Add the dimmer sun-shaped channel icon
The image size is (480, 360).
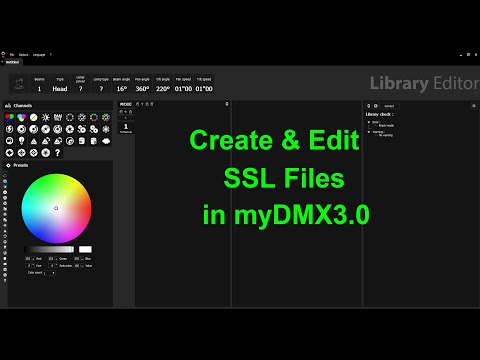click(x=46, y=117)
